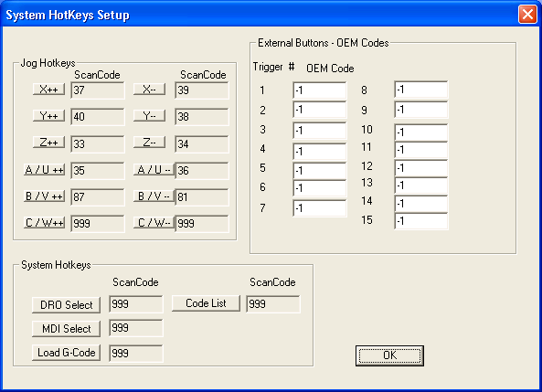Select X-- scancode field showing 39
This screenshot has height=392, width=542.
pyautogui.click(x=202, y=90)
